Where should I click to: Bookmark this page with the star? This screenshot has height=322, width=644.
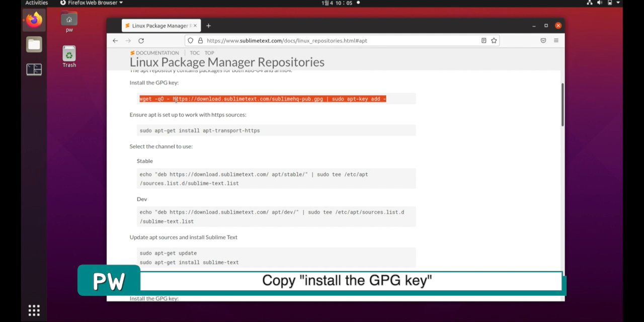pos(494,41)
